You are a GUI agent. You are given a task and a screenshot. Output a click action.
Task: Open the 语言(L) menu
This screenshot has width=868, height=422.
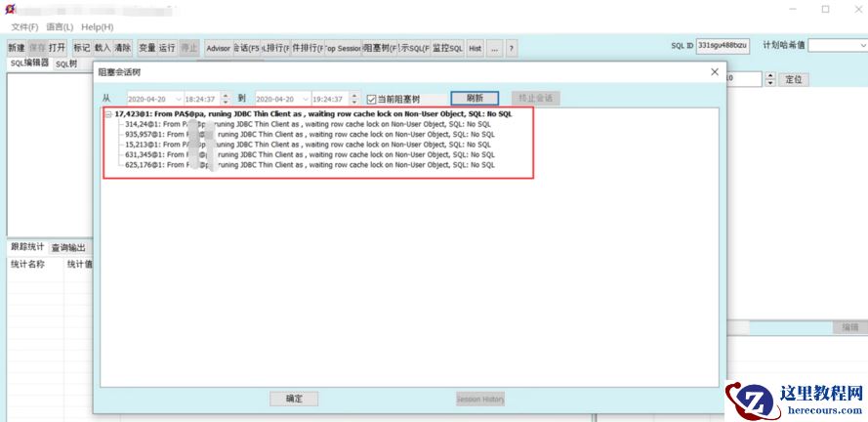(x=60, y=26)
